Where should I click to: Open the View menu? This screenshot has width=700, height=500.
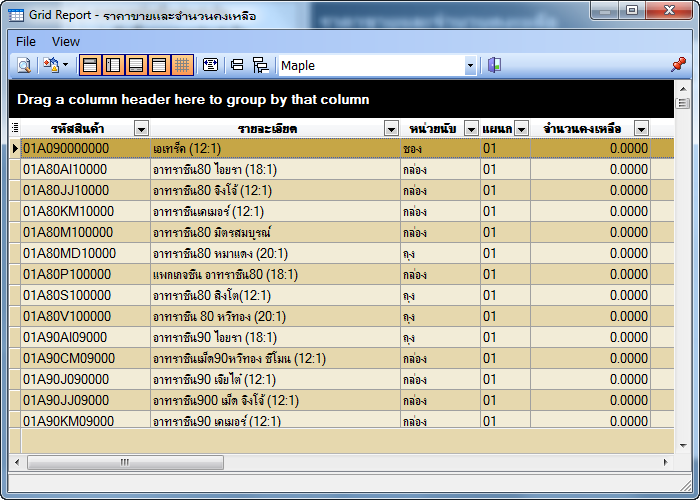[66, 41]
